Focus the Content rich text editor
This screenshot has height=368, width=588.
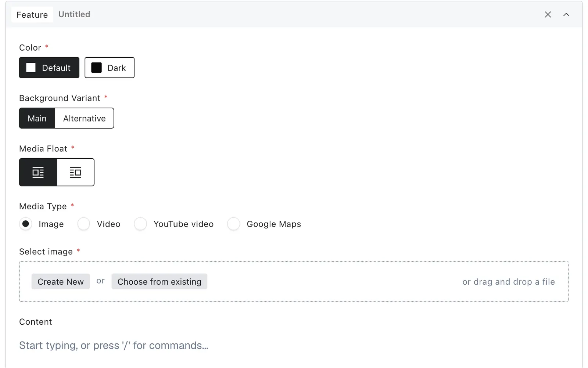coord(294,345)
